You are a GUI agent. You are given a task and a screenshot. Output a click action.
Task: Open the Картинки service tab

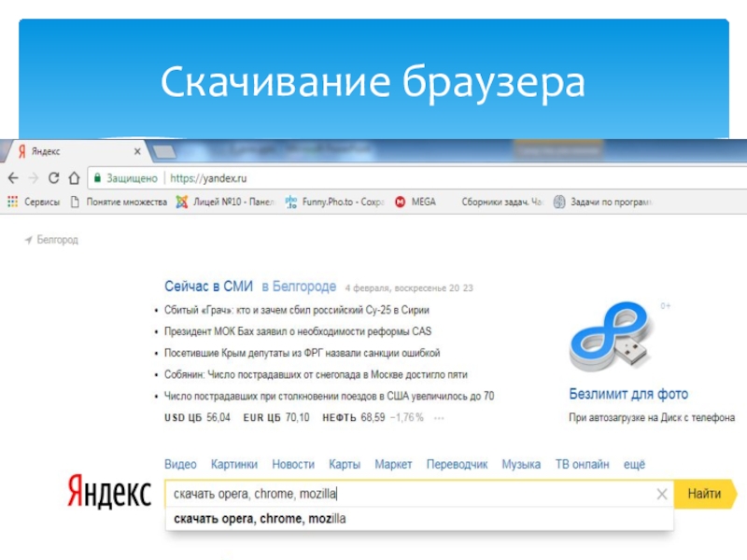(x=234, y=464)
